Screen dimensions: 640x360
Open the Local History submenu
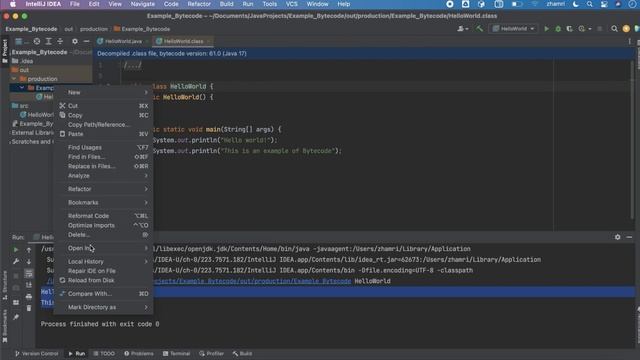[x=104, y=262]
